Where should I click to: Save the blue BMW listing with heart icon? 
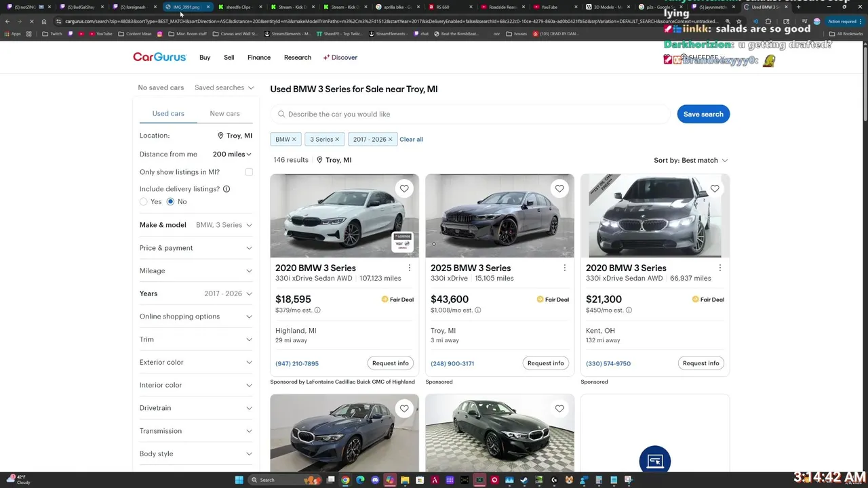(x=404, y=408)
